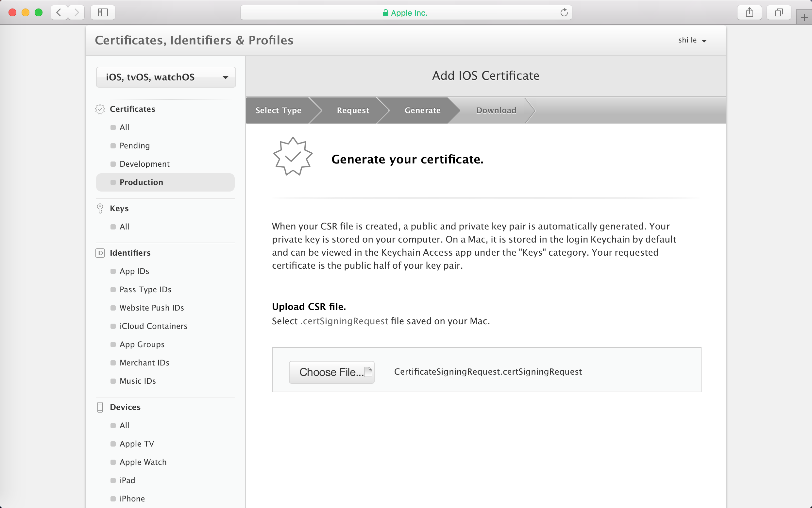Close the Safari window

click(x=12, y=12)
